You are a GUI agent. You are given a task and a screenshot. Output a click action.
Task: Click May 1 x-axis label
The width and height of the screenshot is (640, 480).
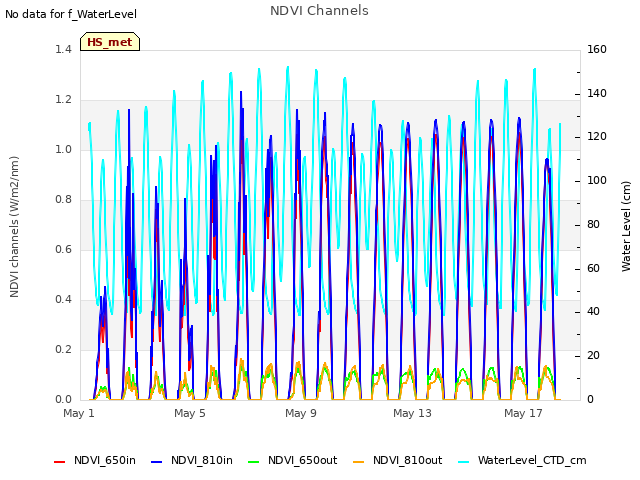(x=79, y=413)
